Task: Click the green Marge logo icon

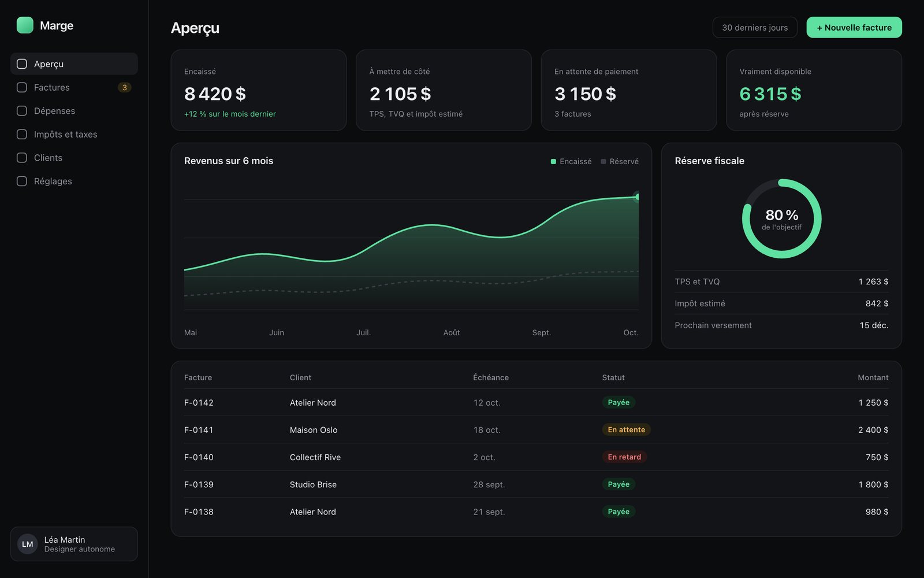Action: pyautogui.click(x=25, y=25)
